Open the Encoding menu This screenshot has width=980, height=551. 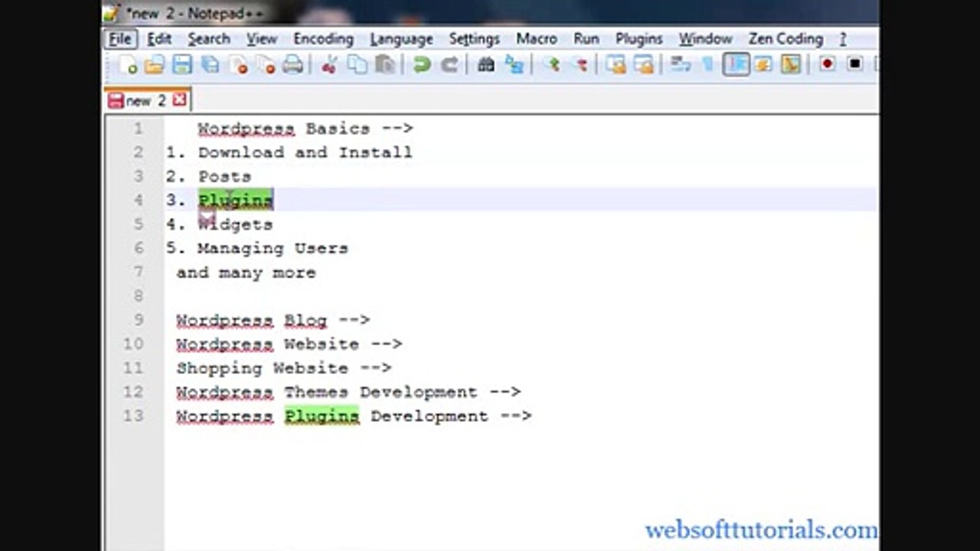tap(323, 39)
